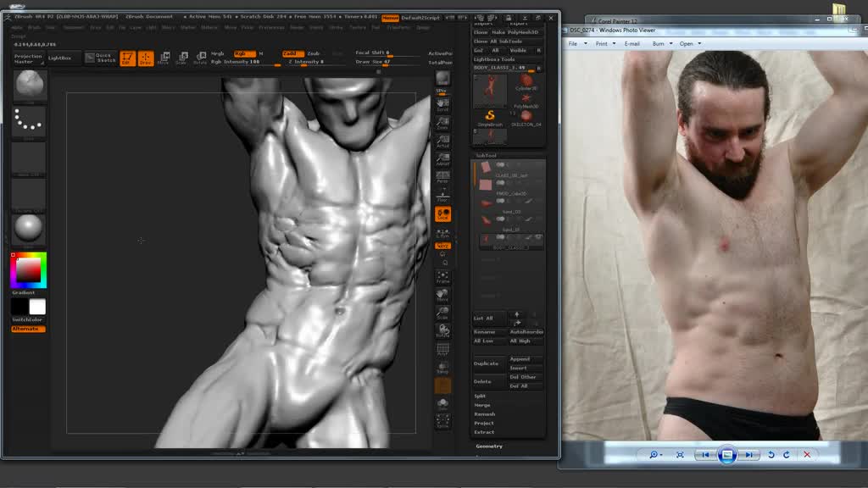Select the Zoom canvas magnifier icon
This screenshot has width=868, height=488.
click(442, 123)
